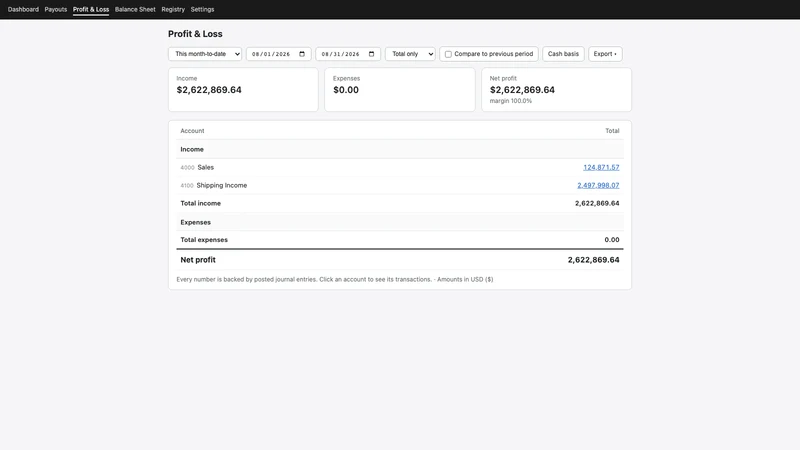The image size is (800, 450).
Task: Click the Net profit row label in the table
Action: click(198, 260)
